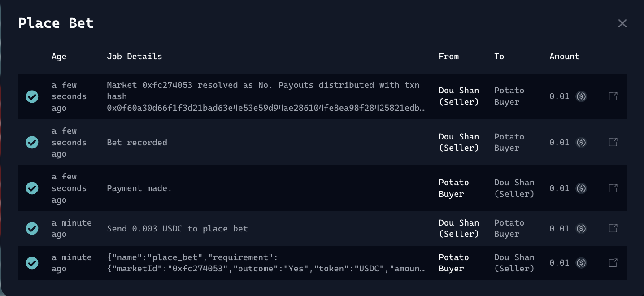
Task: Close the Place Bet dialog
Action: point(622,23)
